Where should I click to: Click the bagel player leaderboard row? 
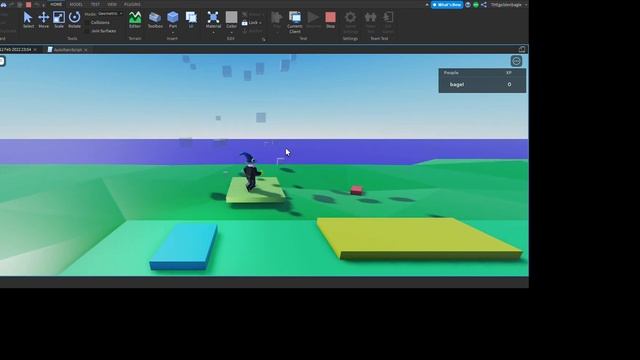click(x=482, y=84)
